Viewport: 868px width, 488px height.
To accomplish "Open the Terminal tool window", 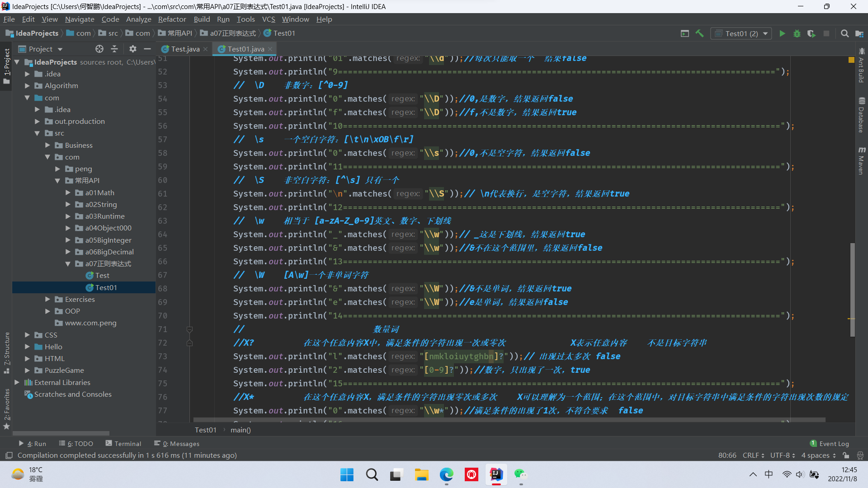I will (123, 444).
